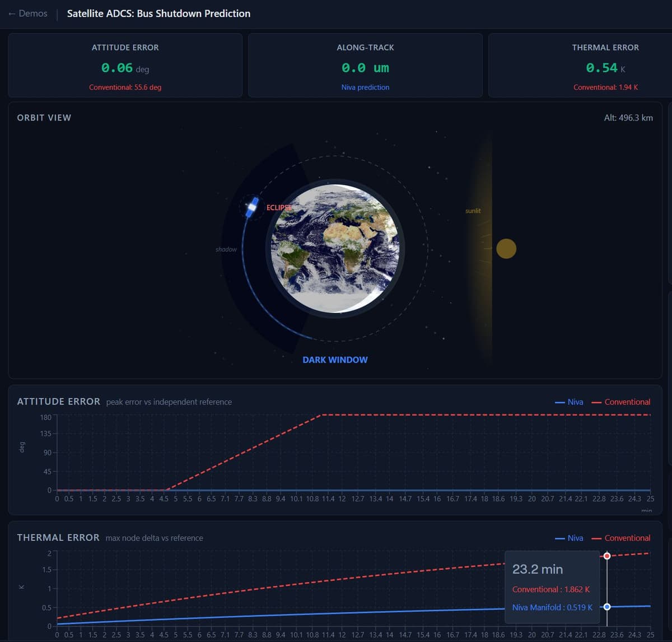Click the Attitude Error stat card

[x=125, y=65]
